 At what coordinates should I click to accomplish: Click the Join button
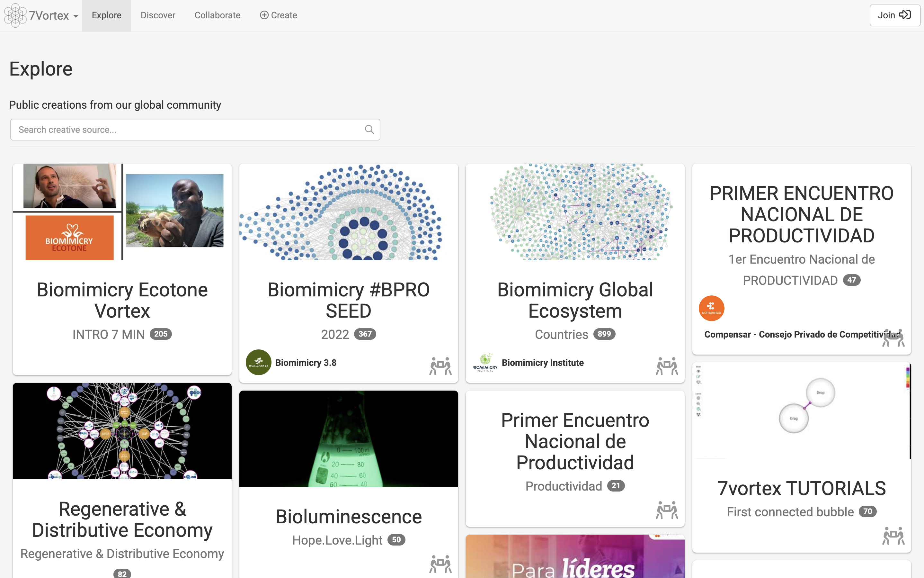click(x=894, y=15)
